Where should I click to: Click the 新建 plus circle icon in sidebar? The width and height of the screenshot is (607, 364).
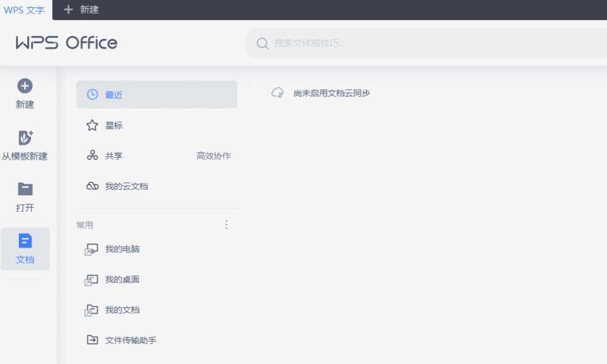point(25,86)
